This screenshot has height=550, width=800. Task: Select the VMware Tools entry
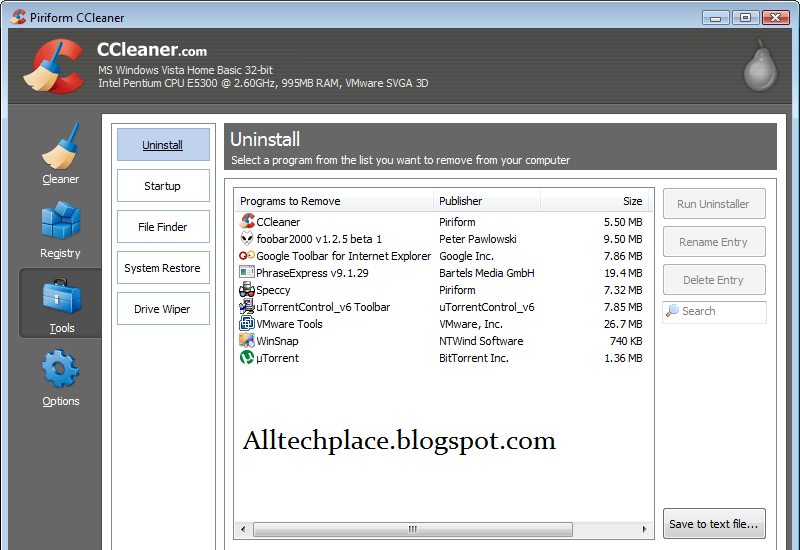coord(289,324)
